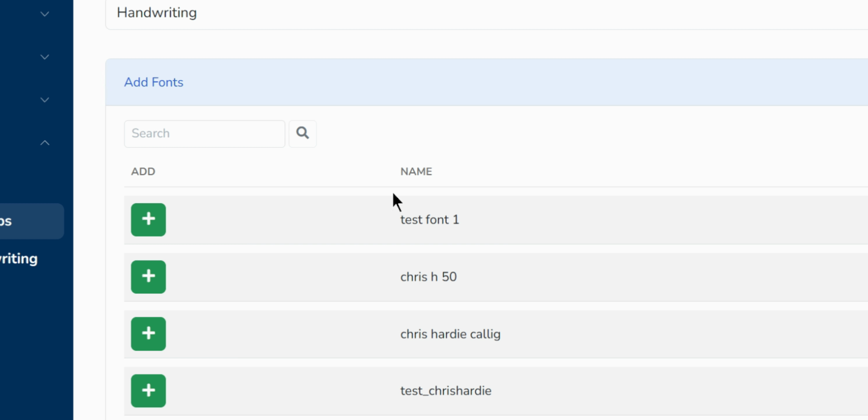Expand the third sidebar chevron

(45, 100)
